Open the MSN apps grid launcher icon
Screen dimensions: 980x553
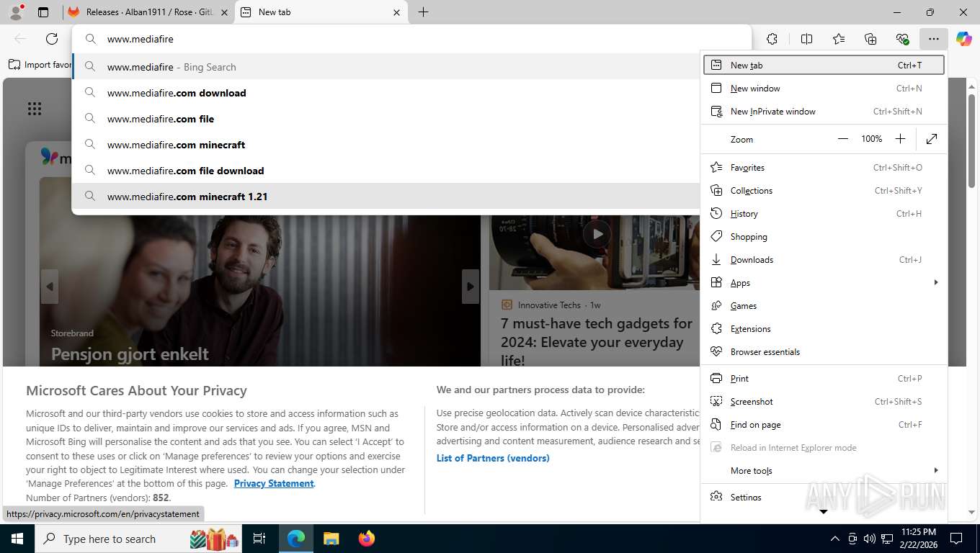34,109
